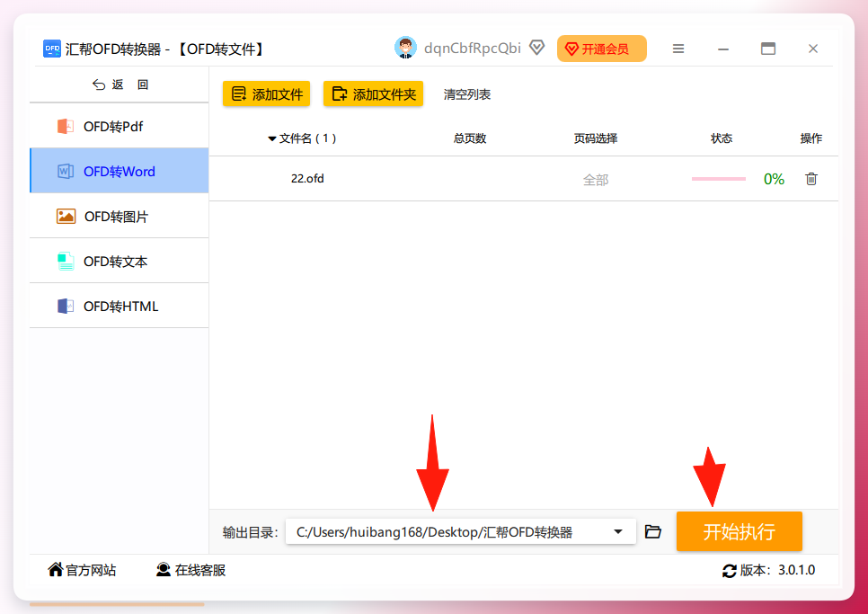Click the 页码选择 column header
The height and width of the screenshot is (614, 868).
[596, 138]
